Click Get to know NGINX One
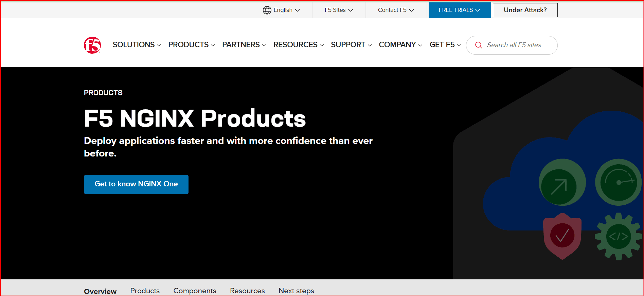Screen dimensions: 644x296 click(136, 184)
